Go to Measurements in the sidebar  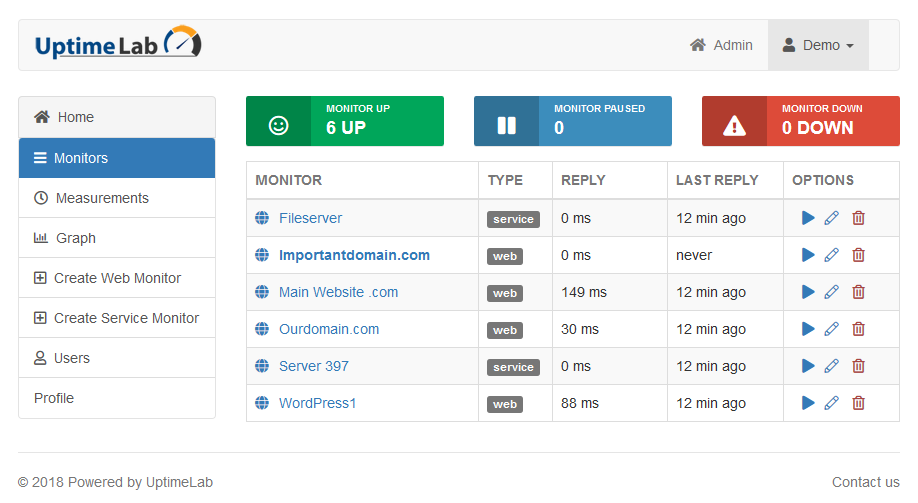point(101,198)
